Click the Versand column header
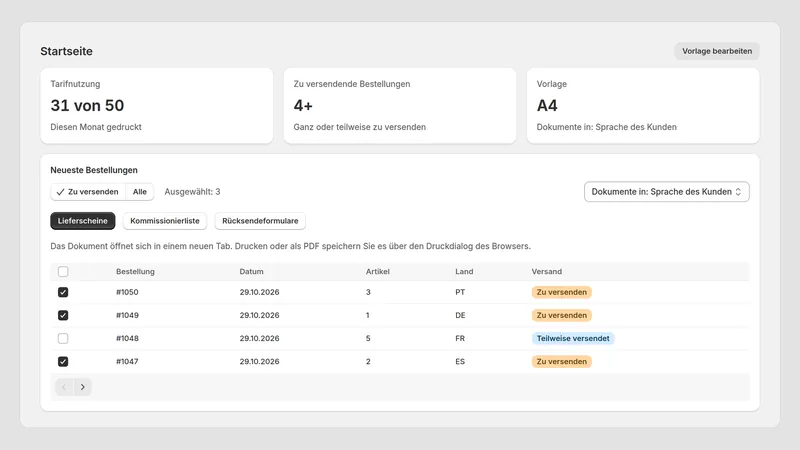The width and height of the screenshot is (800, 450). pyautogui.click(x=546, y=271)
